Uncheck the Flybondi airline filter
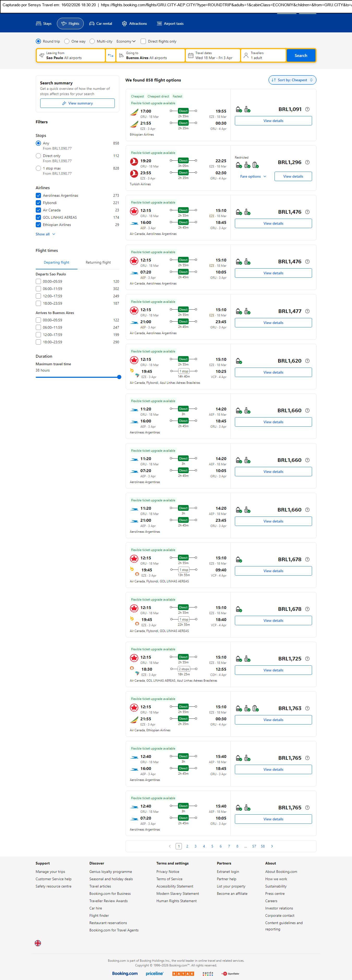 coord(38,203)
